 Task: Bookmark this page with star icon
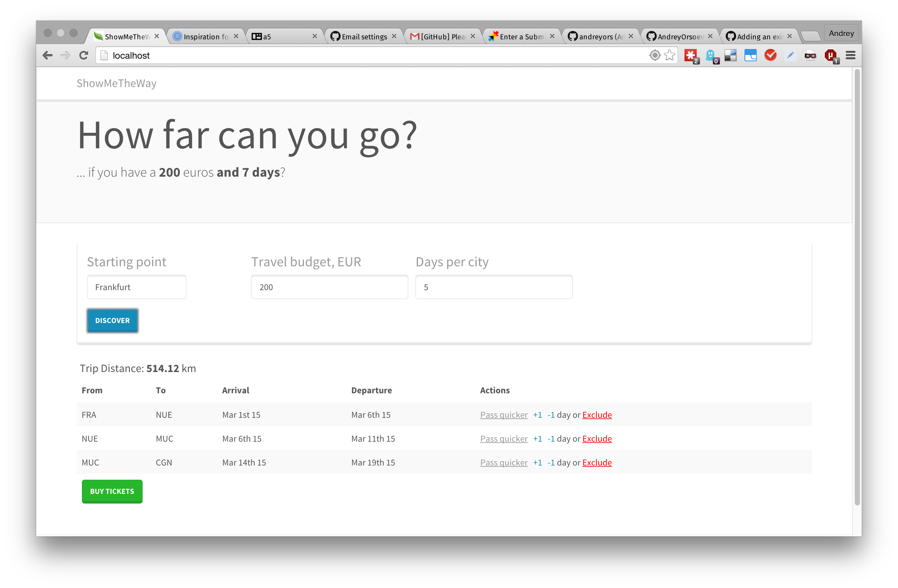tap(670, 55)
